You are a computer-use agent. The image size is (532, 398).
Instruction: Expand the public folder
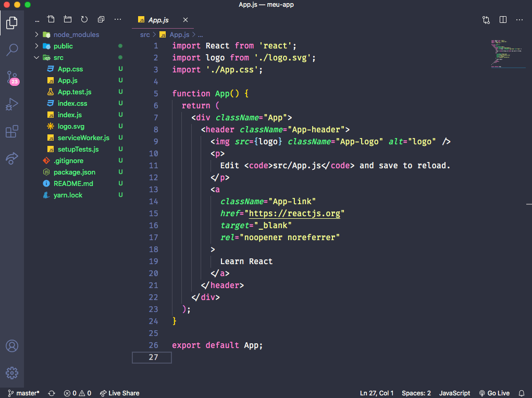tap(35, 46)
